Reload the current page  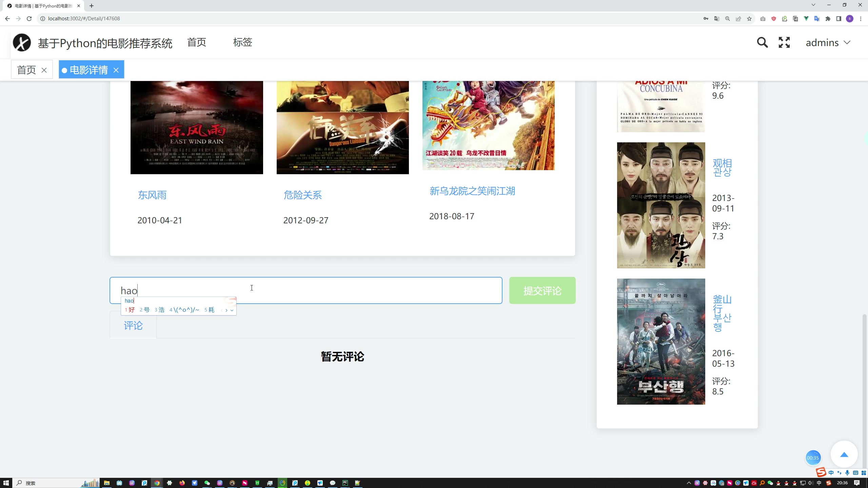(29, 19)
